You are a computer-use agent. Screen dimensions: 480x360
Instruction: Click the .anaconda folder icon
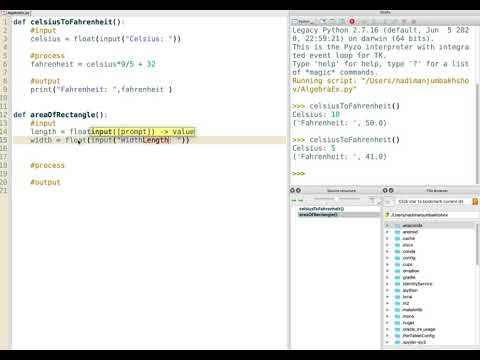pos(397,226)
